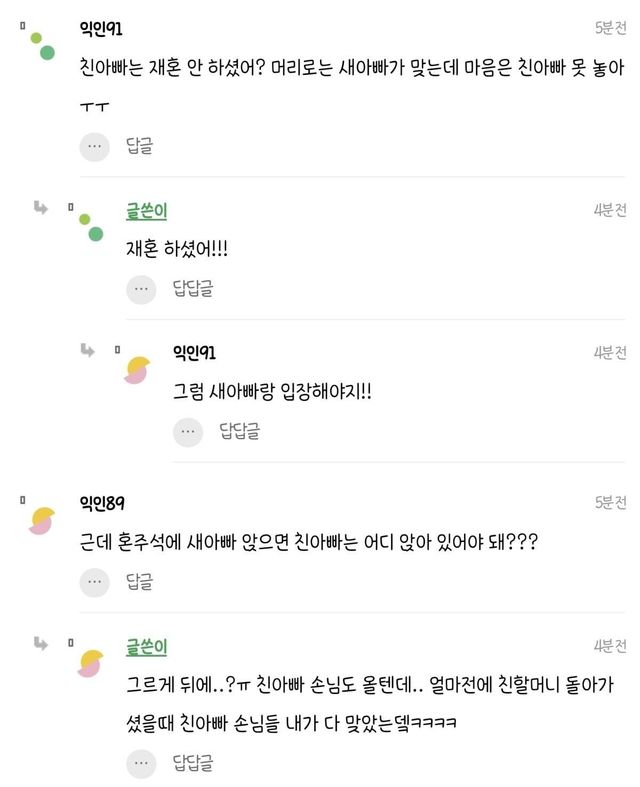Image resolution: width=640 pixels, height=787 pixels.
Task: Open the three-dot menu under 그럼 새아빠랑 입장해야지!!
Action: coord(188,431)
